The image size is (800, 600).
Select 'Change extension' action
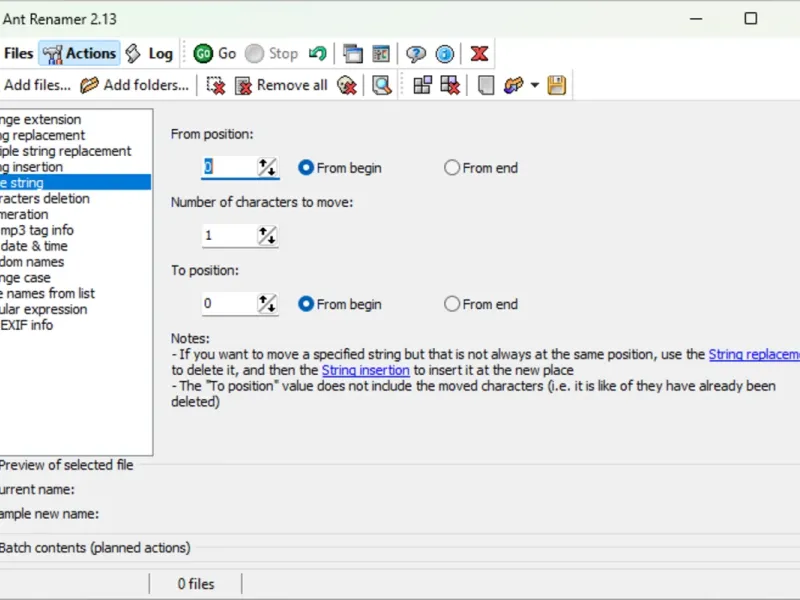tap(75, 119)
